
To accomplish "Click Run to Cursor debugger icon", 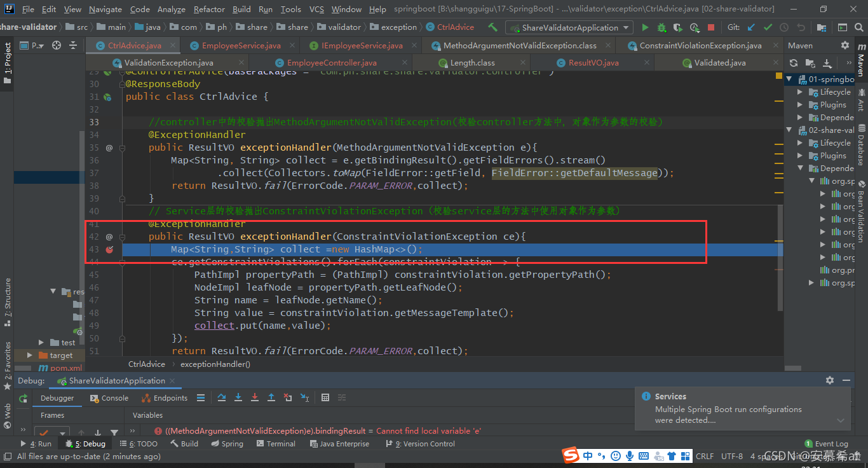I will pos(305,397).
